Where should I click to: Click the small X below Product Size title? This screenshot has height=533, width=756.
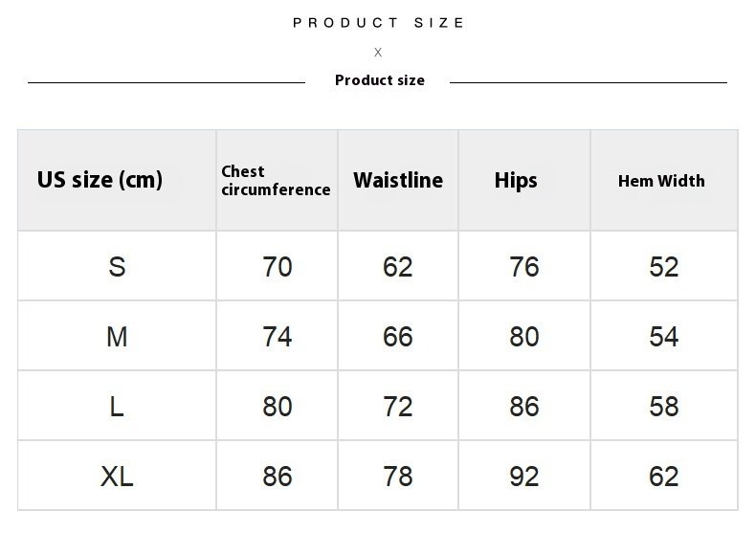click(378, 53)
